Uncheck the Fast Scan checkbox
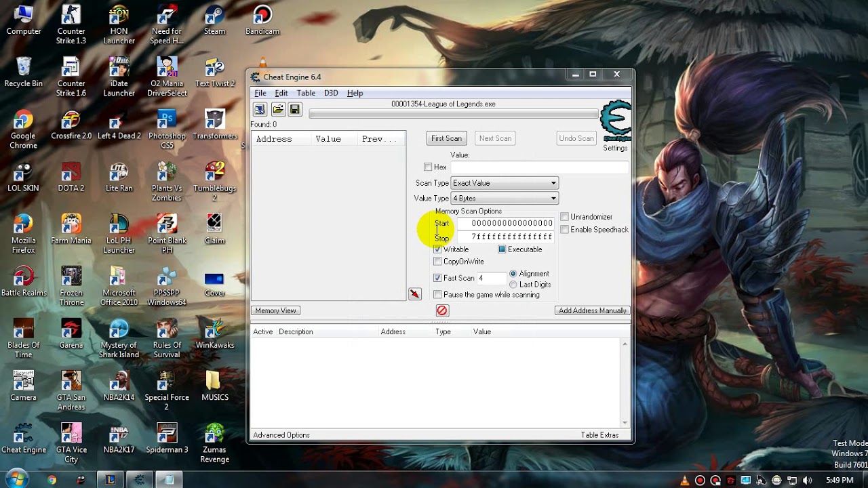This screenshot has height=488, width=868. [437, 278]
